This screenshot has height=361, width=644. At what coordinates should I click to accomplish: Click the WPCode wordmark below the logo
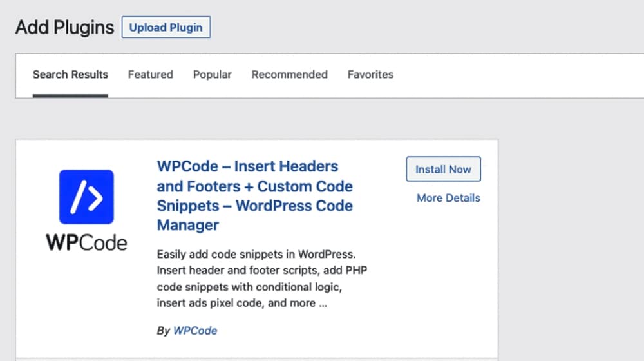[86, 242]
